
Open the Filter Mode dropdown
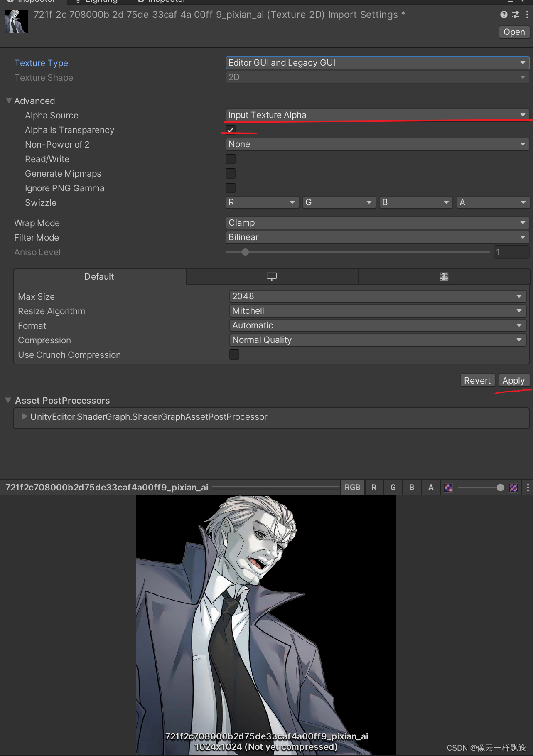click(x=377, y=237)
